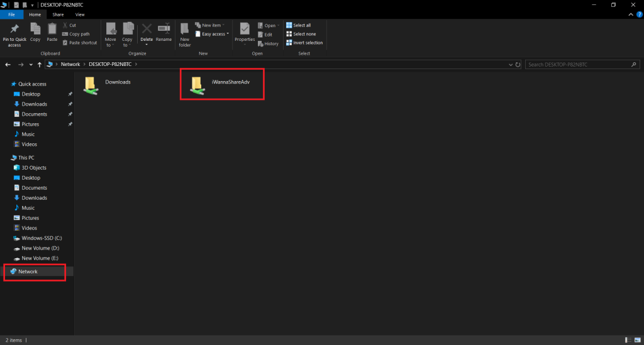644x345 pixels.
Task: Collapse the ribbon with chevron
Action: 631,15
